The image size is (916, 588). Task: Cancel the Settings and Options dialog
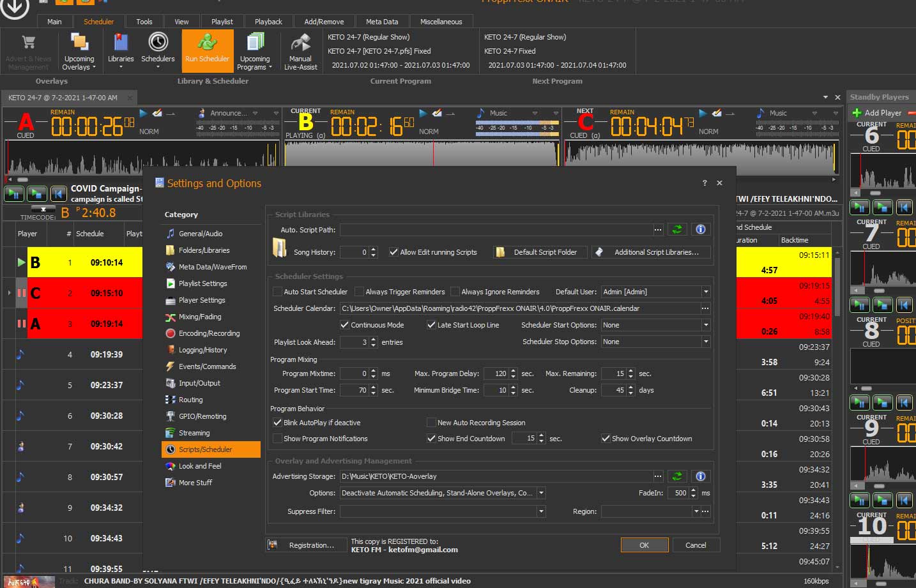click(696, 545)
